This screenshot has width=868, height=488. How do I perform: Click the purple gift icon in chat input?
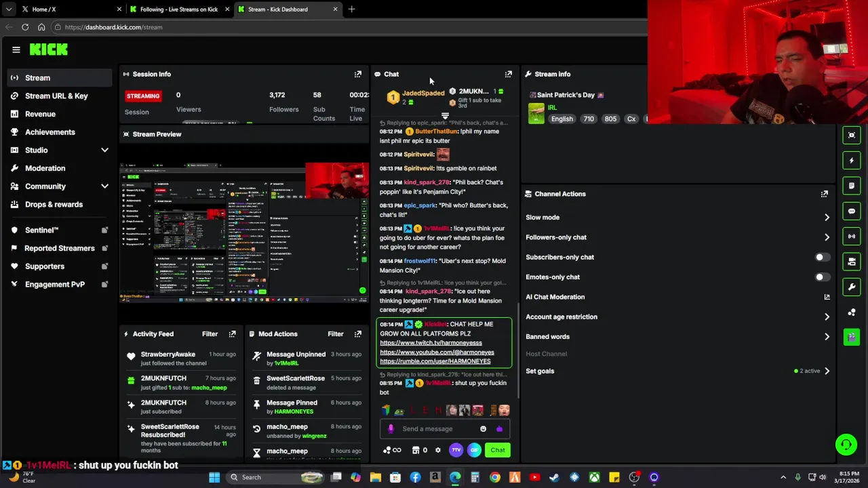(500, 428)
